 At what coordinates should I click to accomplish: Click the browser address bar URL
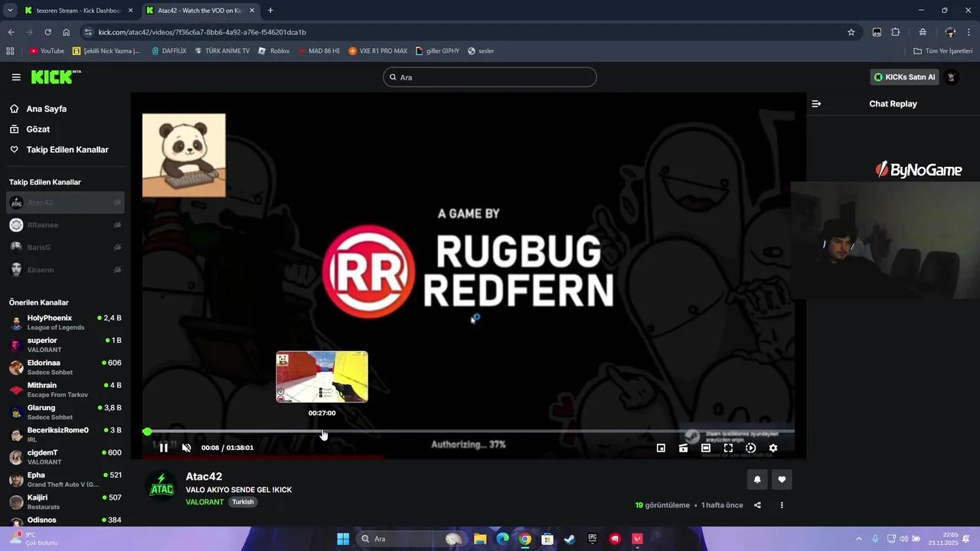point(202,32)
